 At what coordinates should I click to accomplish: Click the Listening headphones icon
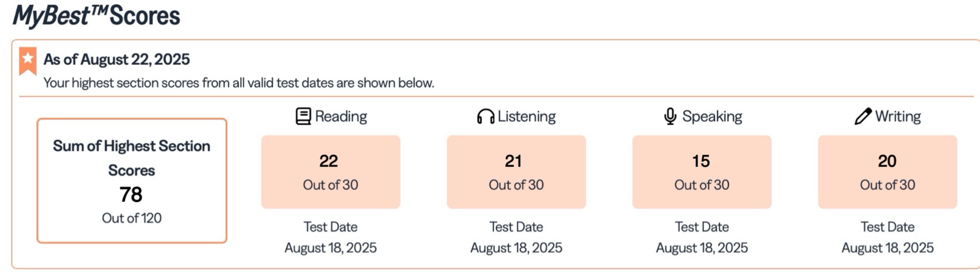pyautogui.click(x=485, y=117)
